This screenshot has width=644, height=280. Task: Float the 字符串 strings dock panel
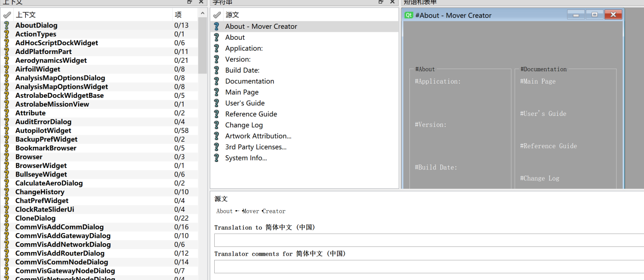[x=381, y=2]
